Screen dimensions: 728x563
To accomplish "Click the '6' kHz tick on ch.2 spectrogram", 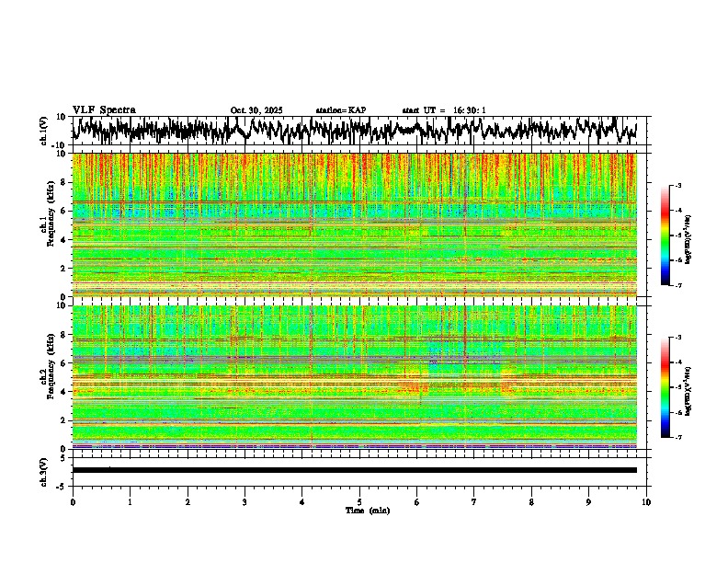I will (x=65, y=363).
